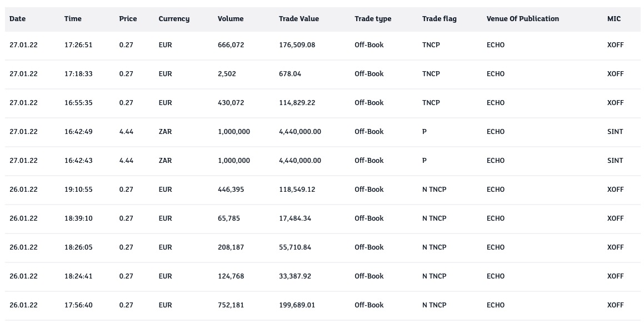Image resolution: width=644 pixels, height=323 pixels.
Task: Select the Trade Value column header
Action: click(x=299, y=19)
